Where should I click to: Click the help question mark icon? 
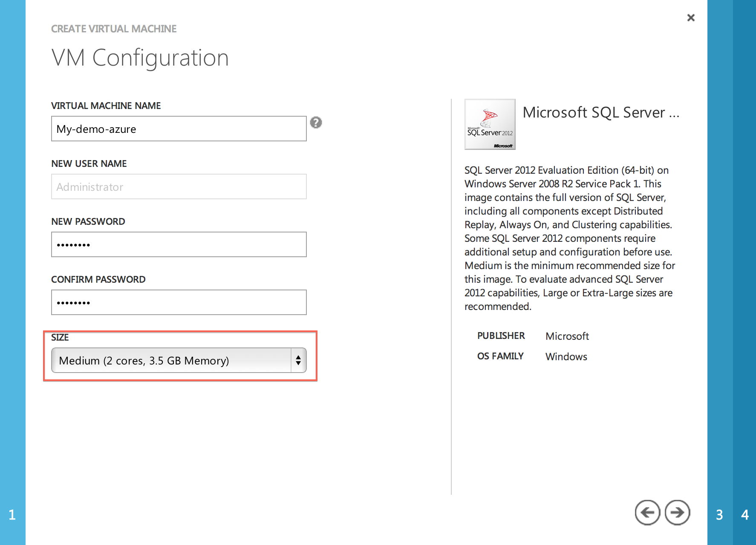click(316, 123)
